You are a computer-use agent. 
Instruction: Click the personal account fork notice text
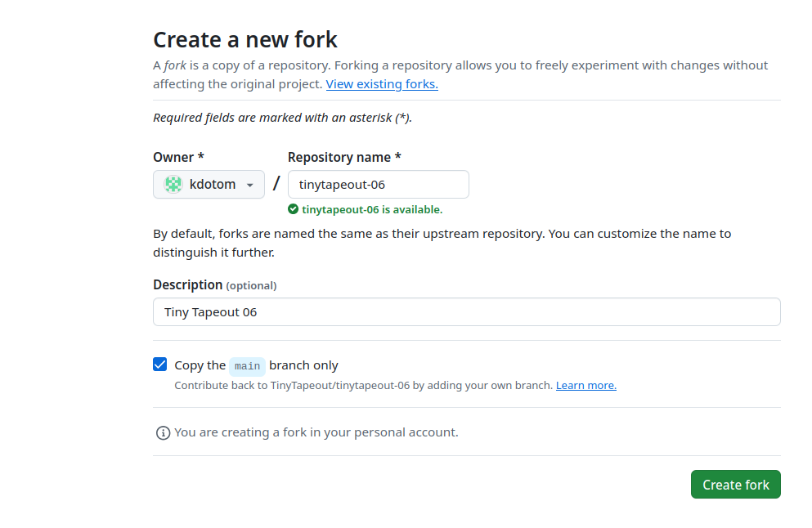coord(316,432)
